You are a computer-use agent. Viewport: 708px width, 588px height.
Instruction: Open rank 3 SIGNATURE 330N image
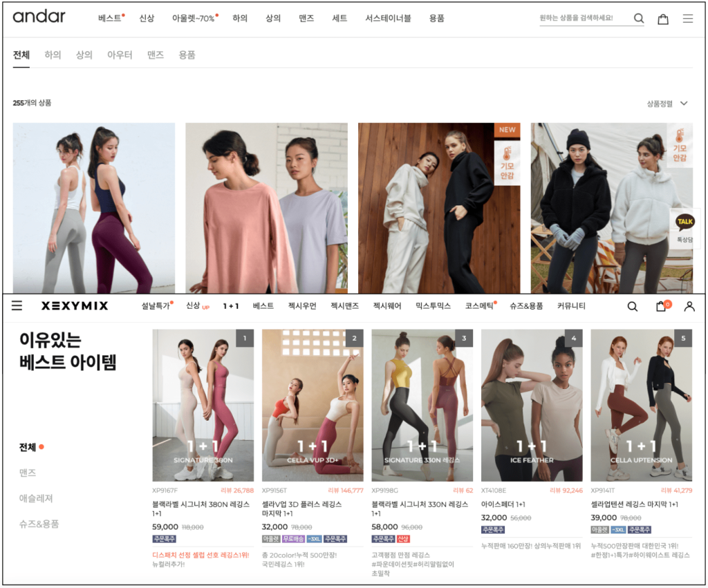pos(422,405)
